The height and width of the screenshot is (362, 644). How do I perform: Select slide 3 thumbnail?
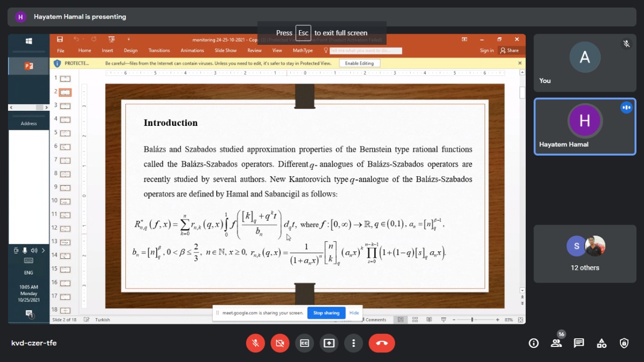(x=65, y=106)
